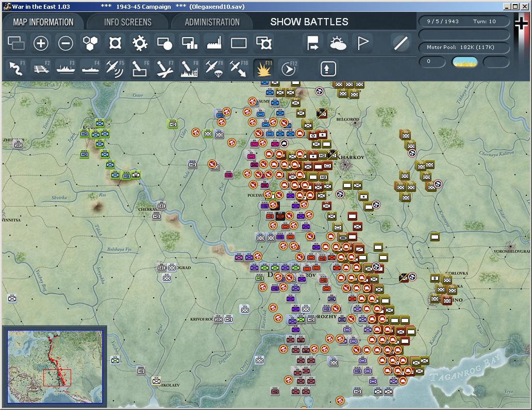The width and height of the screenshot is (532, 410).
Task: Click the diagonal slash toolbar button
Action: [401, 43]
